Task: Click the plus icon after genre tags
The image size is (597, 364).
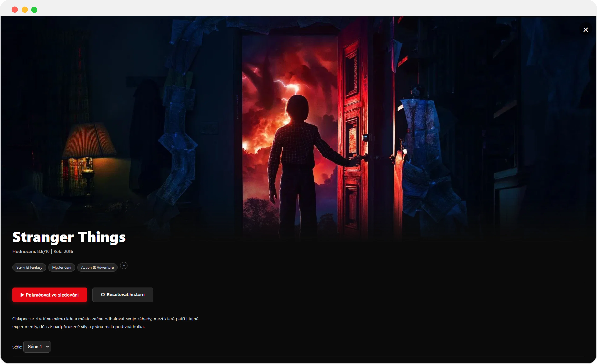Action: click(124, 266)
